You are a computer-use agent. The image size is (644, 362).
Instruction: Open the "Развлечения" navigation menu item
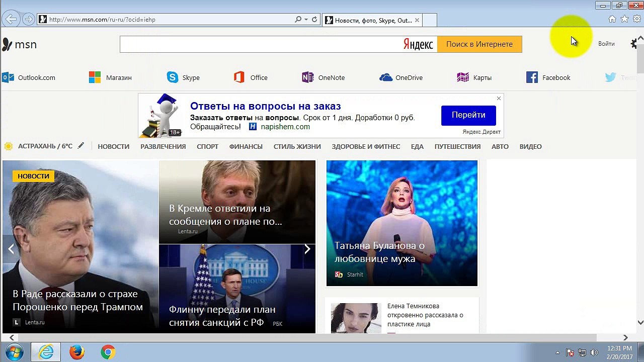point(163,146)
